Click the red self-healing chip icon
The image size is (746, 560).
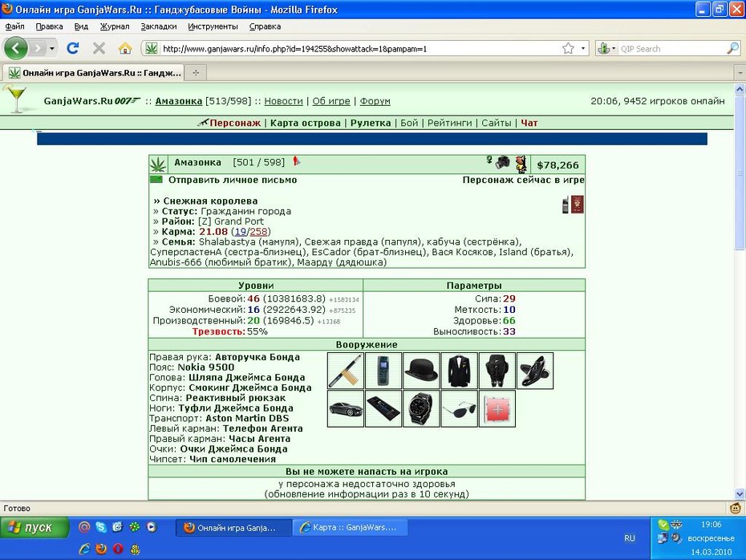coord(497,408)
